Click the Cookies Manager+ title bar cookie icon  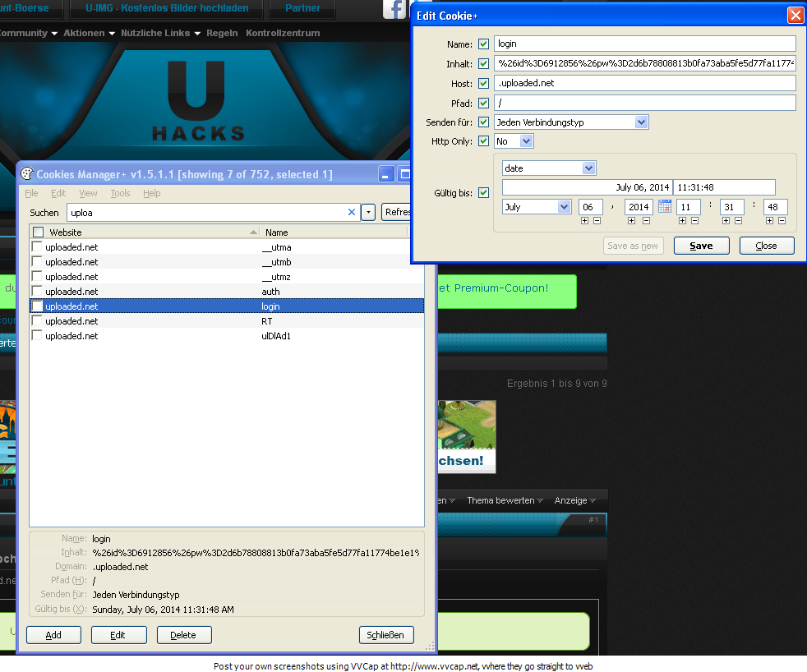[26, 174]
